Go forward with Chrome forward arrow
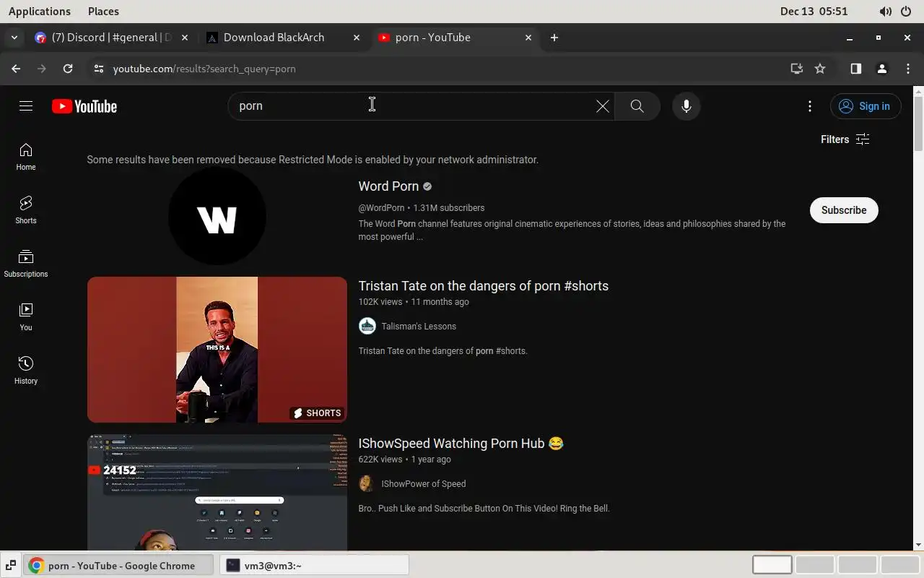 42,69
